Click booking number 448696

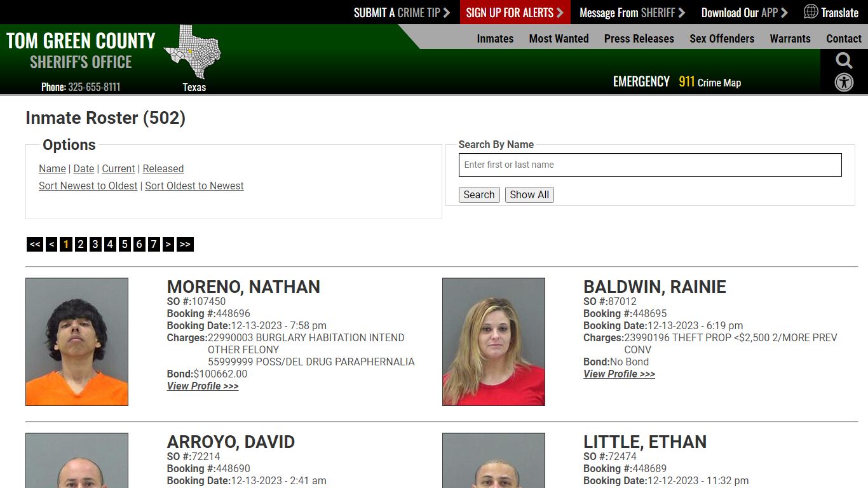tap(233, 313)
